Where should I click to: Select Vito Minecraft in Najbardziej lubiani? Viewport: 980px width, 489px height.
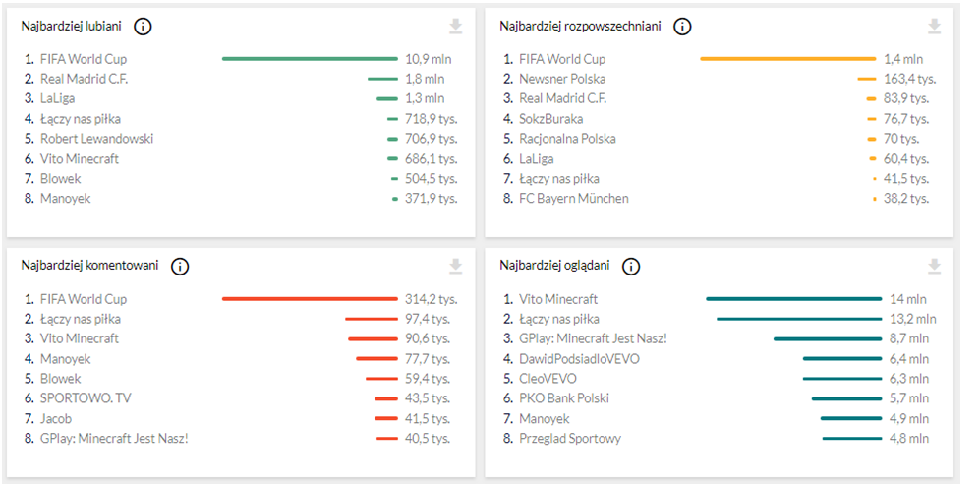[80, 159]
